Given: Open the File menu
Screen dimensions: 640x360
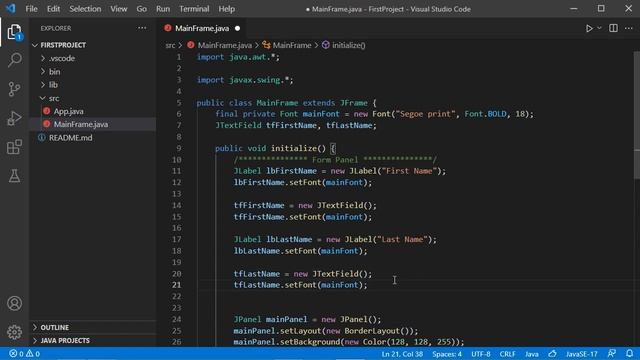Looking at the screenshot, I should [31, 9].
